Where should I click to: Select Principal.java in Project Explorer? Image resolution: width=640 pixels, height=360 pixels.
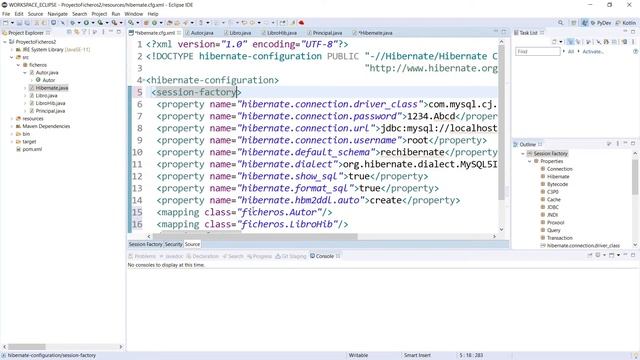pos(50,111)
